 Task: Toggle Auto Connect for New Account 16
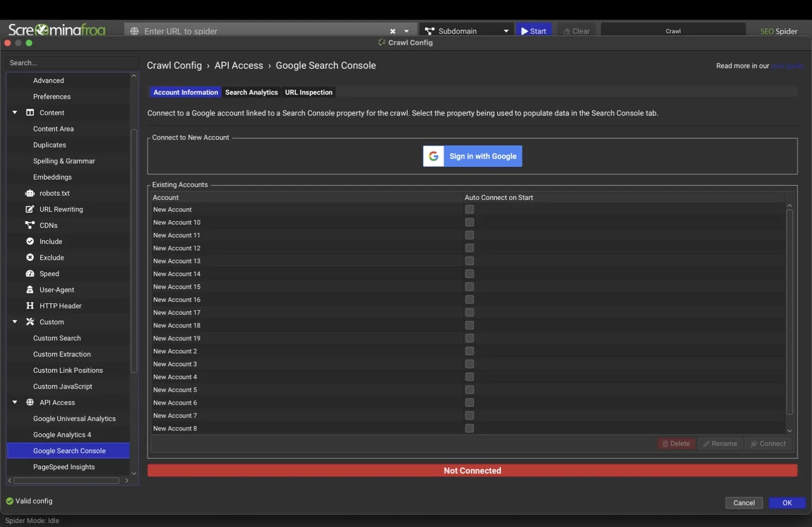point(469,299)
